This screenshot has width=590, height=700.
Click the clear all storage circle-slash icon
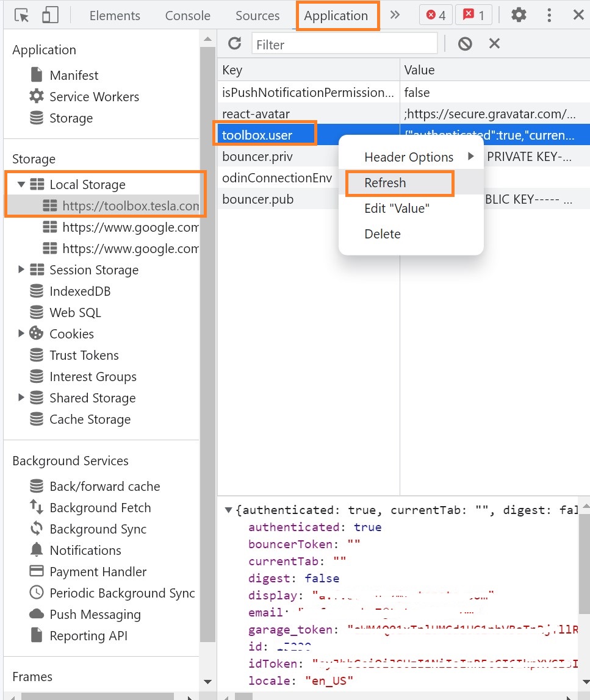[465, 43]
